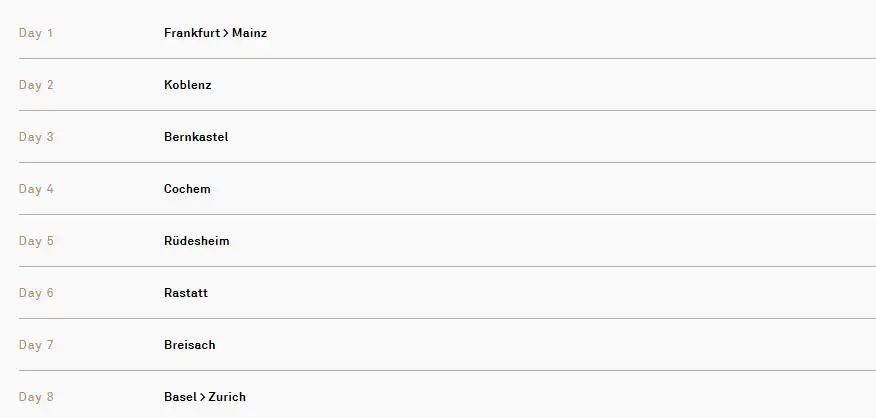Viewport: 876px width, 418px height.
Task: Open the Bernkastel itinerary entry
Action: click(x=196, y=137)
